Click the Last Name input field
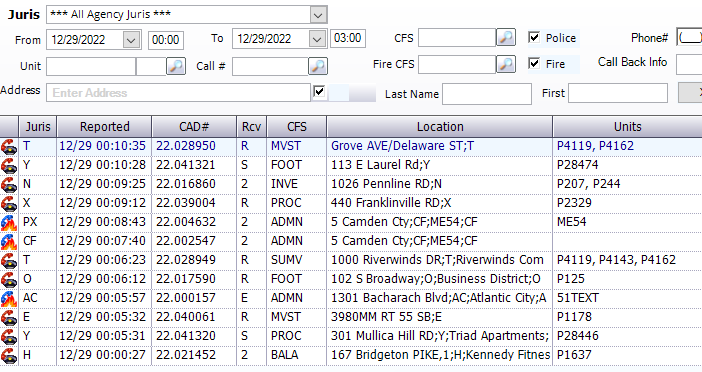The image size is (702, 372). click(487, 94)
